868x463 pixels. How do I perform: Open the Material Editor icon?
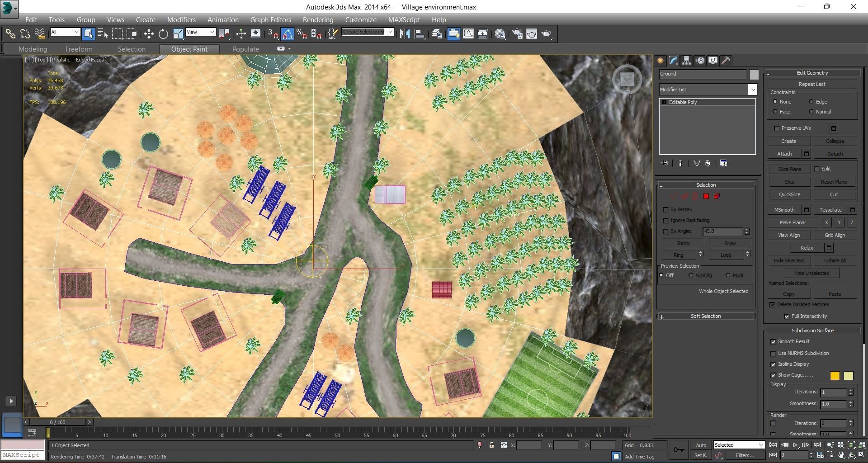pyautogui.click(x=500, y=33)
